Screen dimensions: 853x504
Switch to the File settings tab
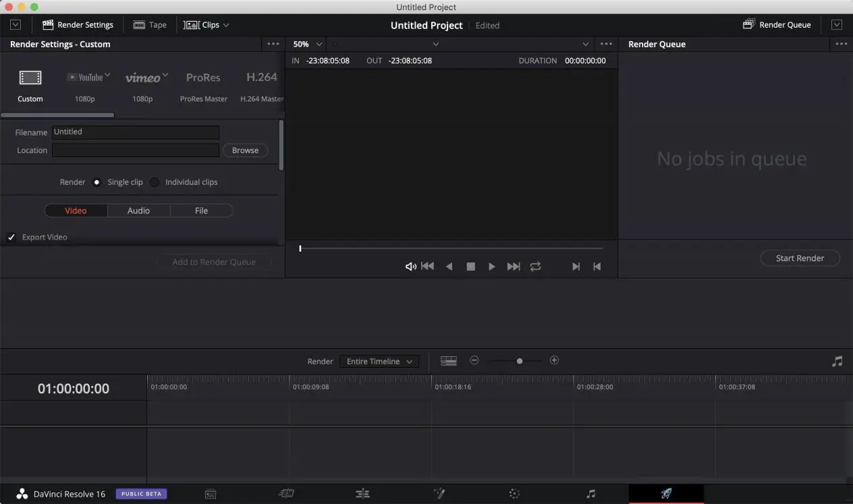coord(201,211)
